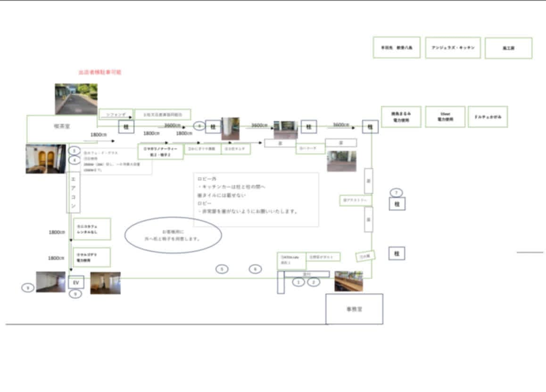Select the oval customer seating note
The height and width of the screenshot is (392, 546).
click(173, 235)
